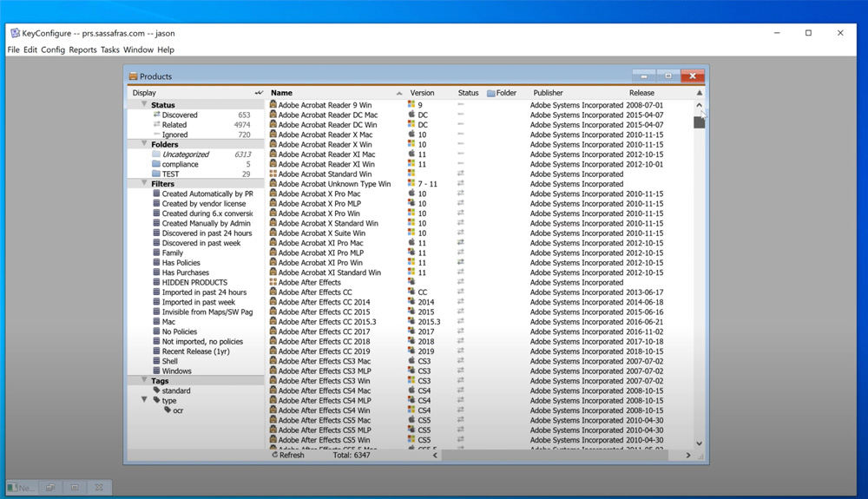Collapse the Tags section

click(144, 380)
